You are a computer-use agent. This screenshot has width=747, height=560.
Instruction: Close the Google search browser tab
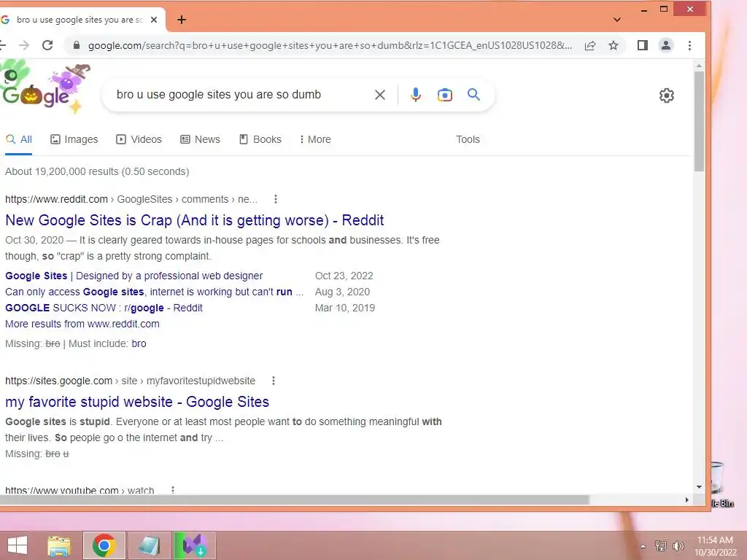(x=154, y=20)
